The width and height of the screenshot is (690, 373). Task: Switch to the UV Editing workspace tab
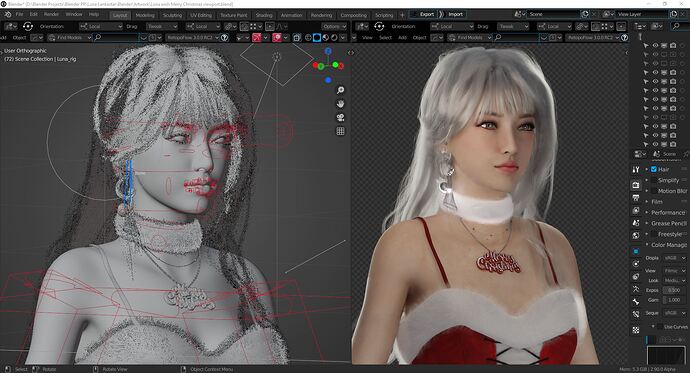201,15
